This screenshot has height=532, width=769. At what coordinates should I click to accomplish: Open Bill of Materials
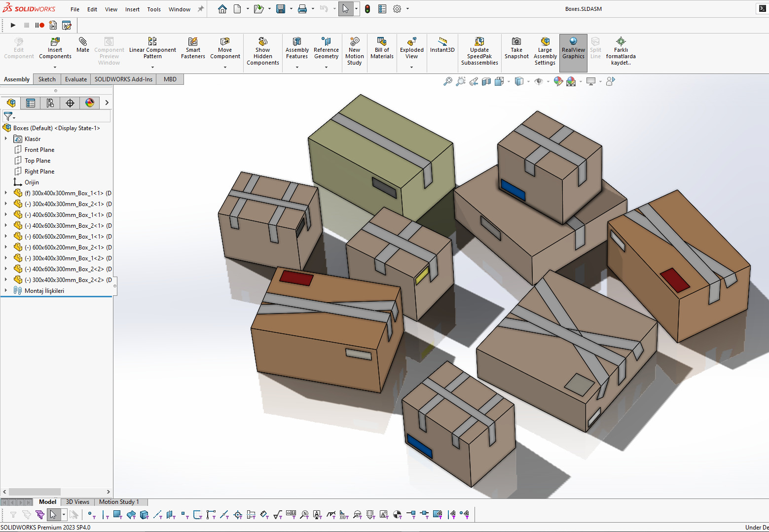click(382, 48)
